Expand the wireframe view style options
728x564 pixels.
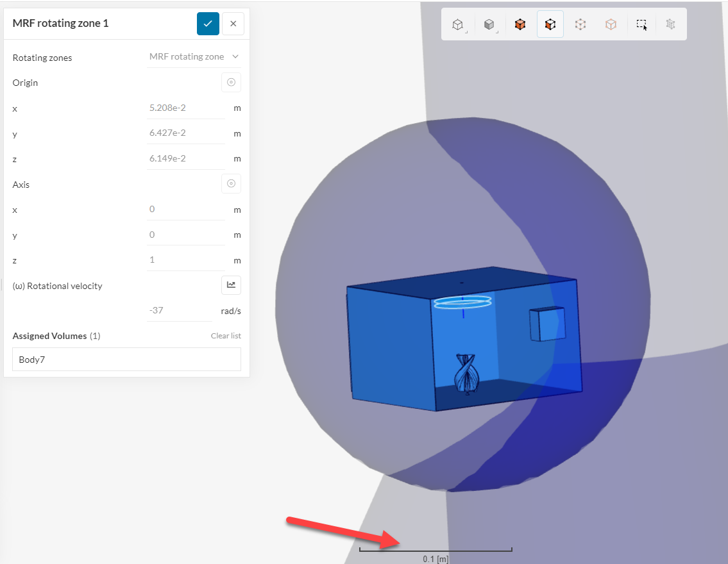tap(466, 32)
